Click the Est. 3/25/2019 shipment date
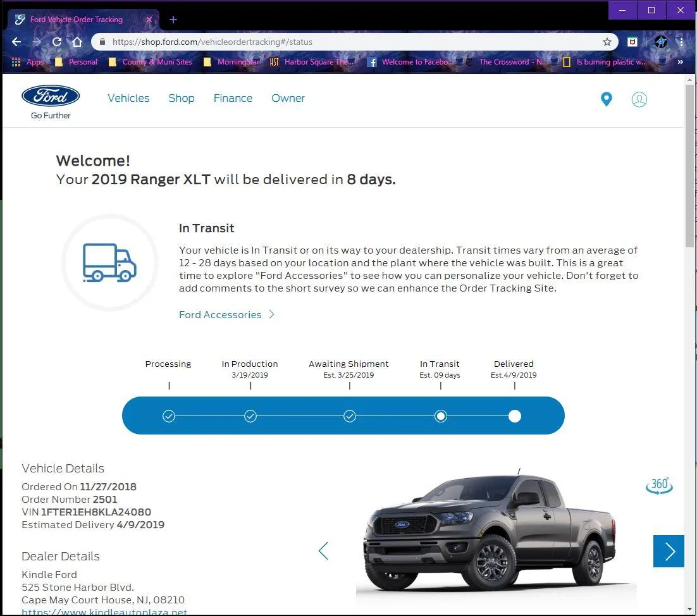 click(x=348, y=375)
